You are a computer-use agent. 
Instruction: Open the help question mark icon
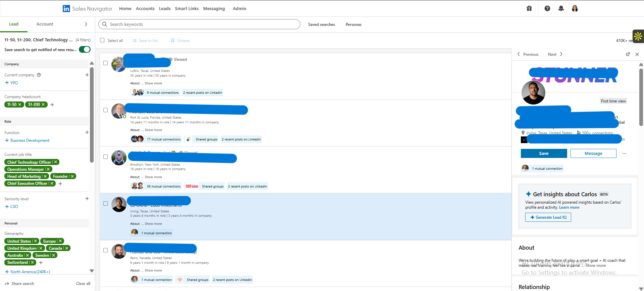[547, 8]
